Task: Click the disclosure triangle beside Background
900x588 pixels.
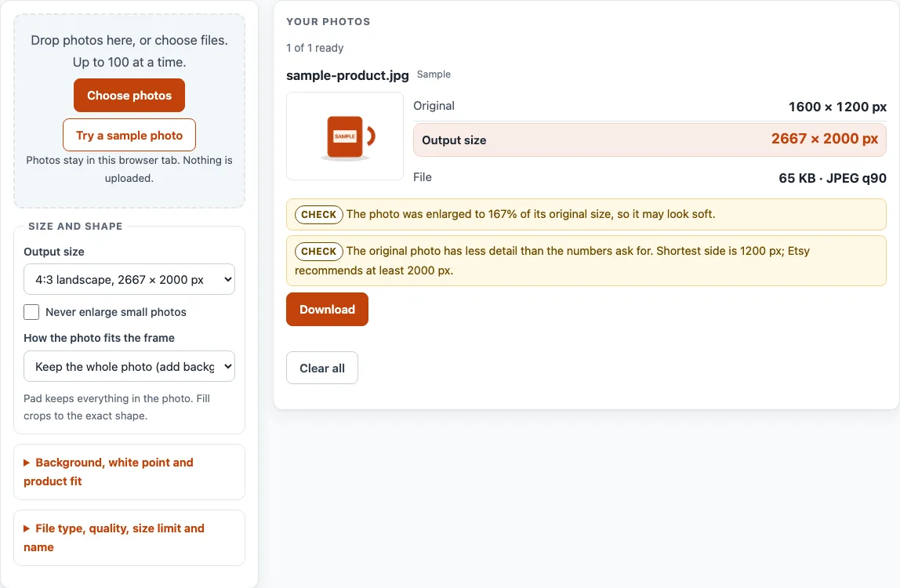Action: tap(27, 463)
